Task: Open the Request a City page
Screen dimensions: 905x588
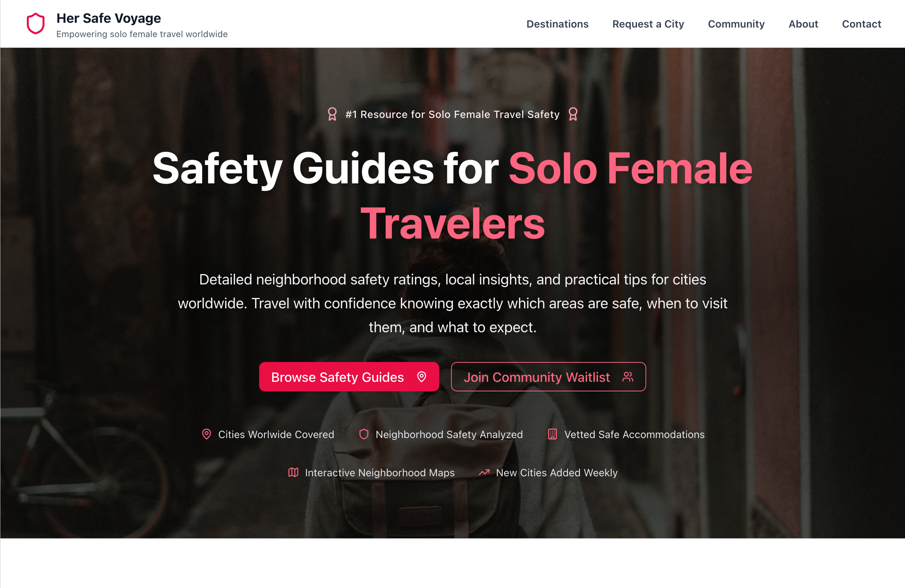Action: pos(648,24)
